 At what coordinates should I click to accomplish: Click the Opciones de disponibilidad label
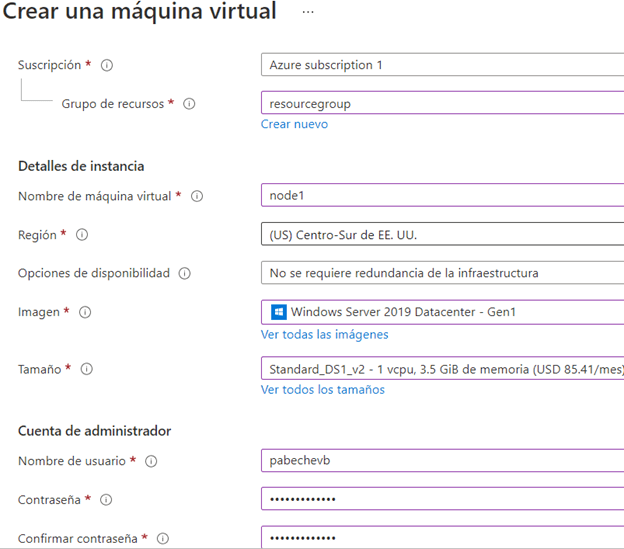94,273
